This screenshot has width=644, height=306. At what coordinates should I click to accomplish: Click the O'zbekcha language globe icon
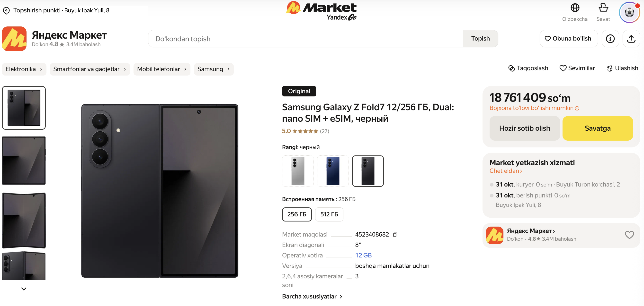pyautogui.click(x=575, y=8)
